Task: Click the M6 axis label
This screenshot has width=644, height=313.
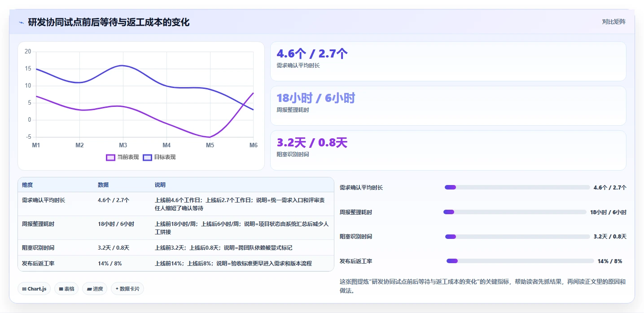Action: click(254, 145)
